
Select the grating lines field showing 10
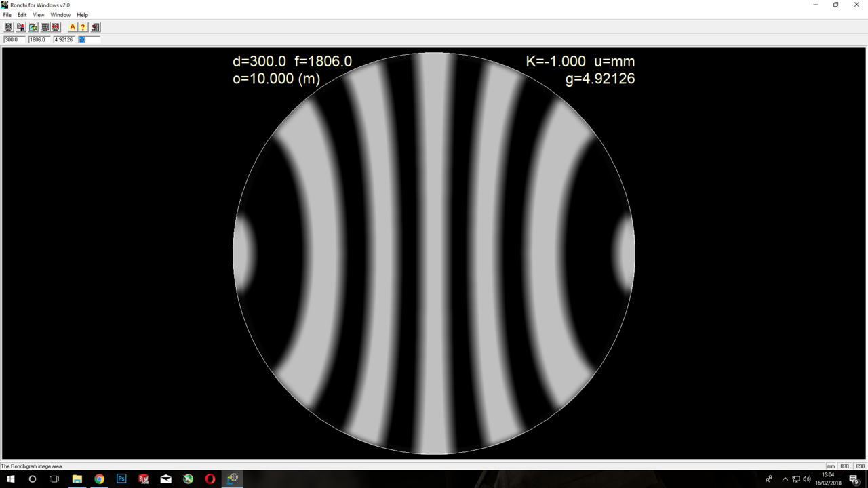pos(88,39)
